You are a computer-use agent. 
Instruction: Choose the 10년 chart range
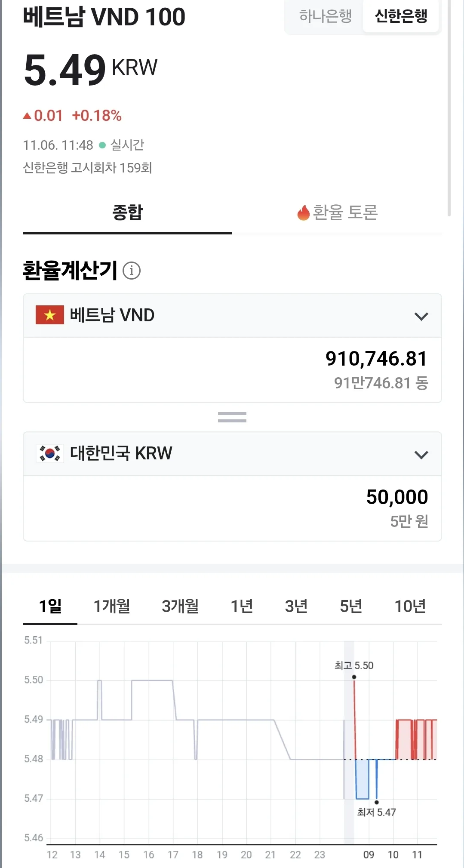coord(410,606)
